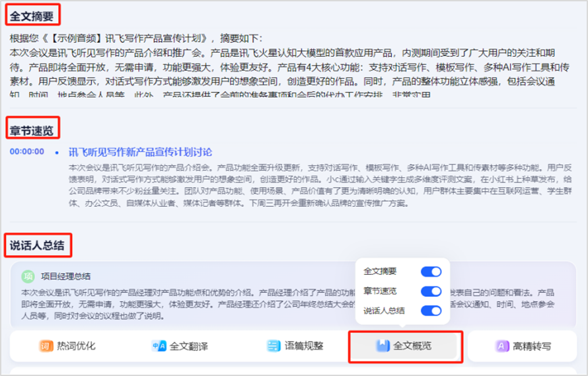Click the 全文摘要 label in popup

click(x=380, y=272)
